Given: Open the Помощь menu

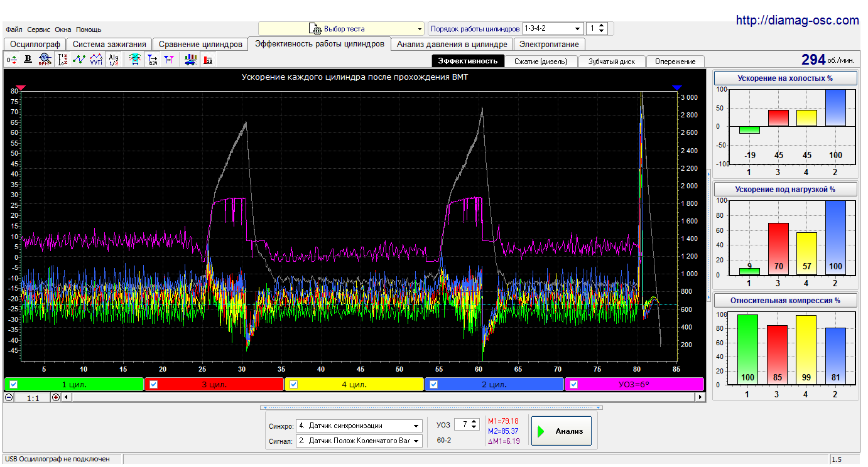Looking at the screenshot, I should 89,30.
